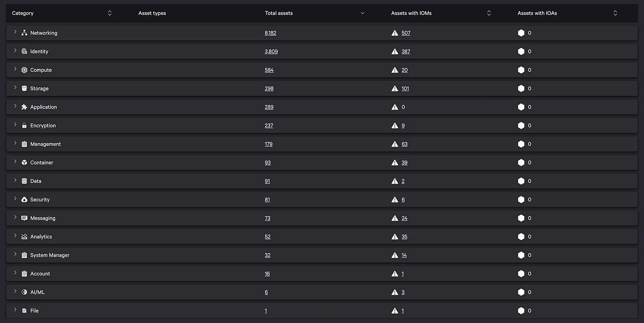Open the 8,182 Networking total assets link
The height and width of the screenshot is (323, 644).
tap(270, 33)
